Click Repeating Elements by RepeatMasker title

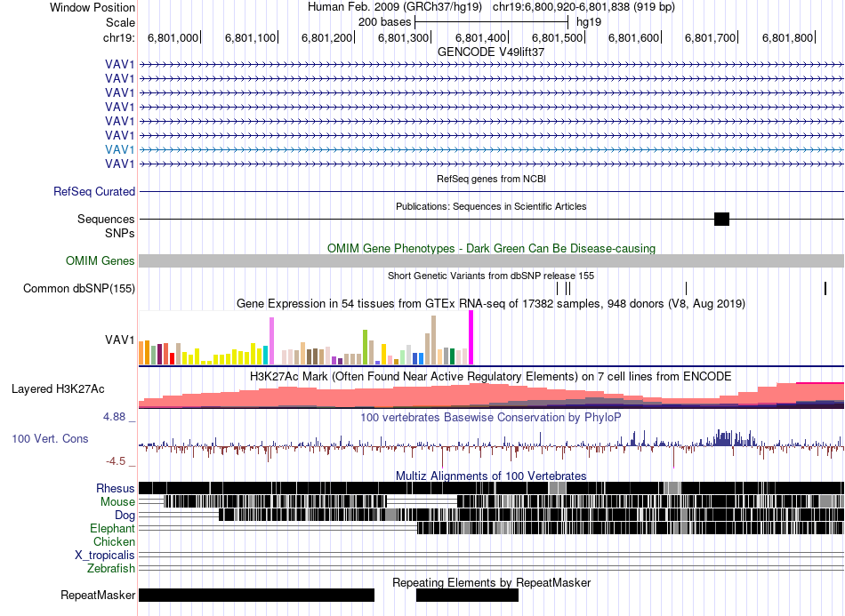click(492, 582)
